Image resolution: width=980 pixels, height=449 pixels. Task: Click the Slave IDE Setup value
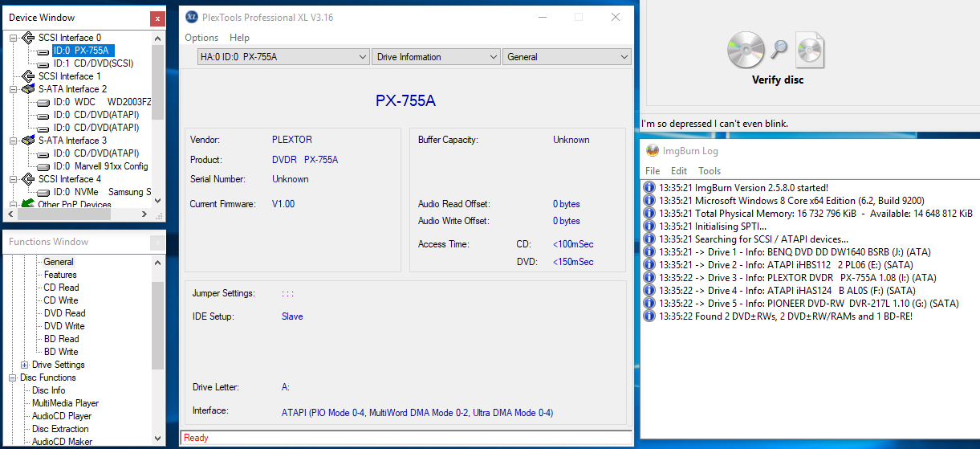pyautogui.click(x=292, y=316)
